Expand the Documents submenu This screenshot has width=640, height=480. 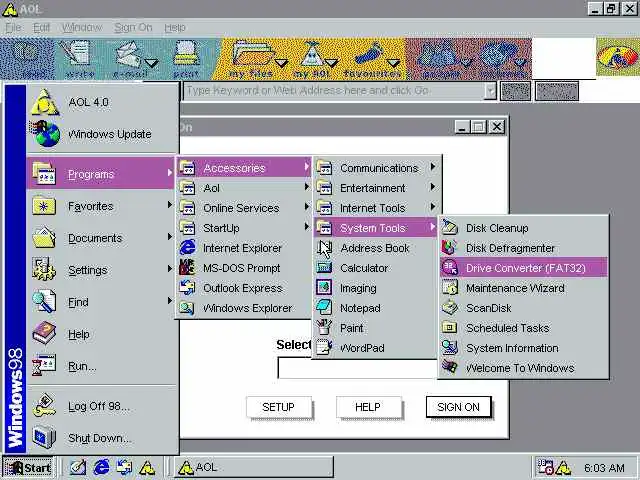(102, 238)
